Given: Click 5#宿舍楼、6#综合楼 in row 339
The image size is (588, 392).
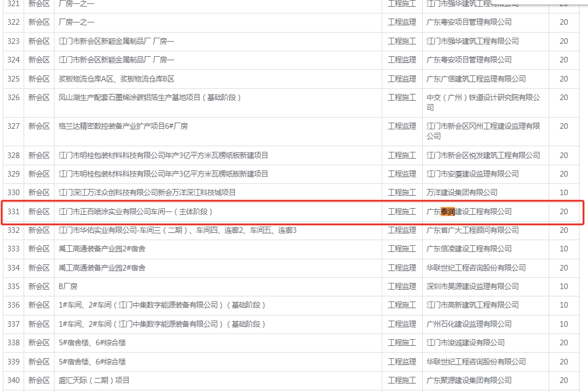Looking at the screenshot, I should [x=92, y=362].
